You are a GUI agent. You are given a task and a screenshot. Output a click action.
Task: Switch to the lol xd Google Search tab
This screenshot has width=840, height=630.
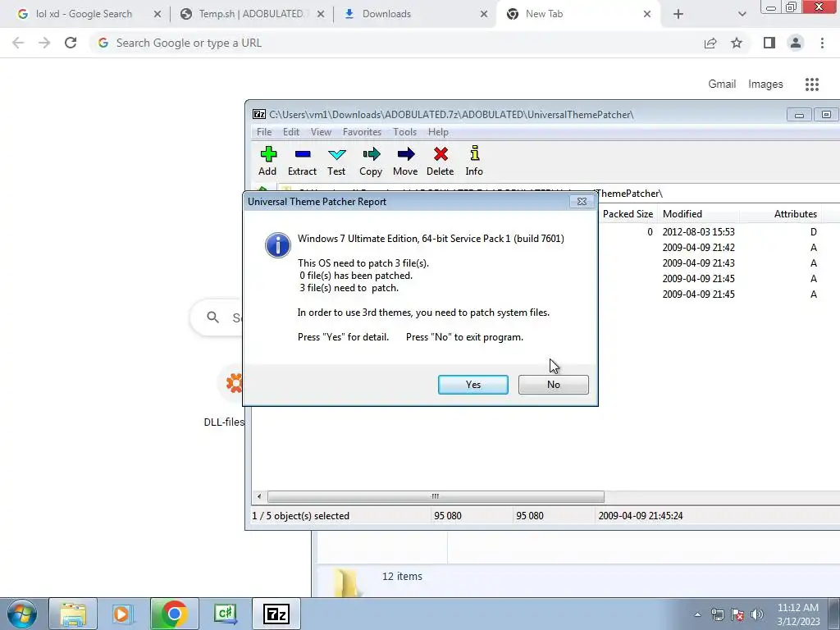pos(84,14)
